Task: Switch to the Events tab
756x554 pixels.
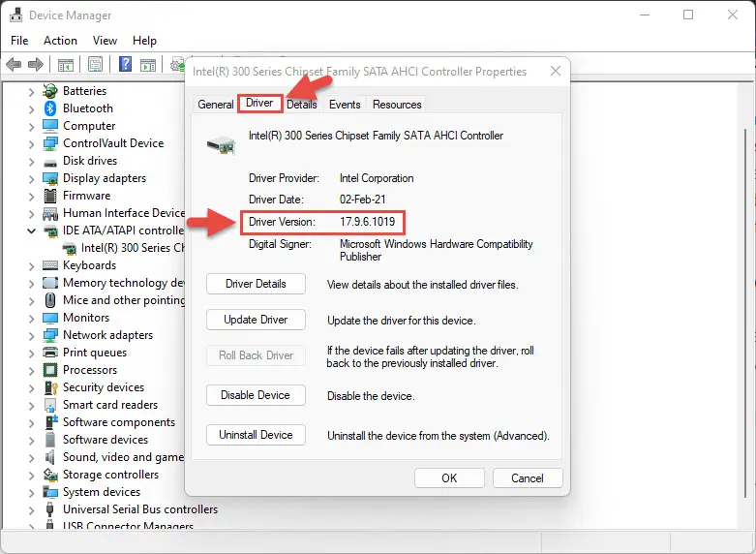Action: [x=345, y=105]
